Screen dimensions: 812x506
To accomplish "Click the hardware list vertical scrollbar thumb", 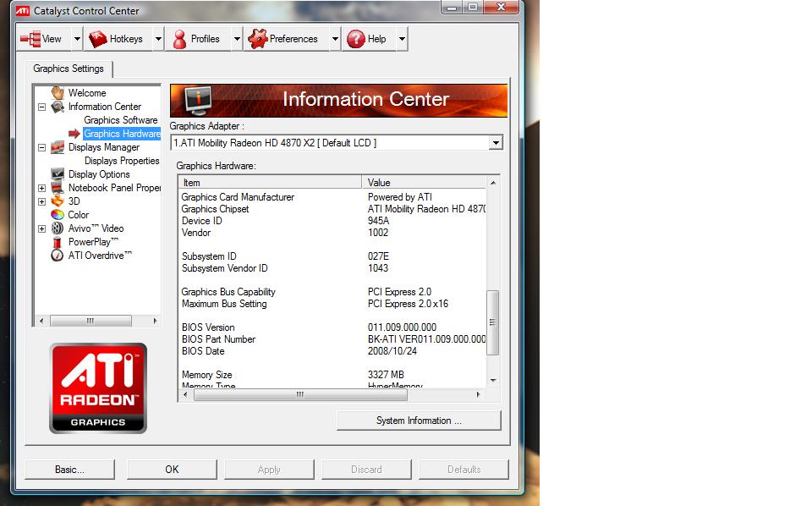I will [x=492, y=322].
